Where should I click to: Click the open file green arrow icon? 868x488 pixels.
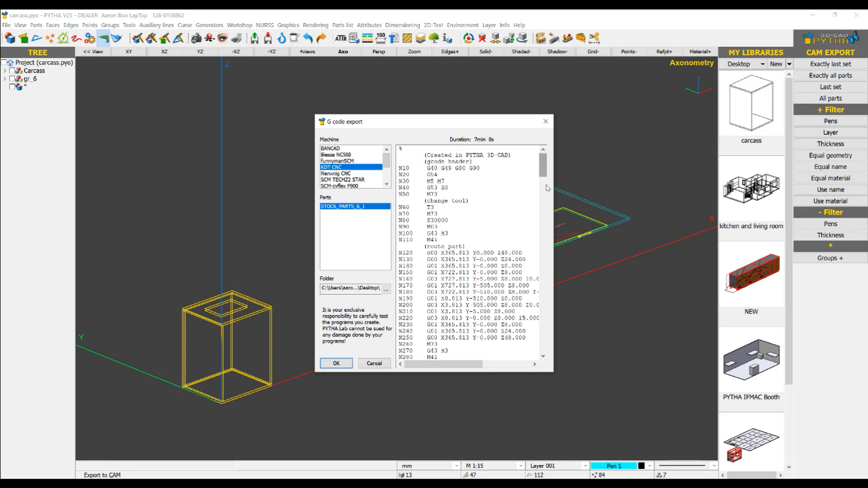(x=255, y=38)
